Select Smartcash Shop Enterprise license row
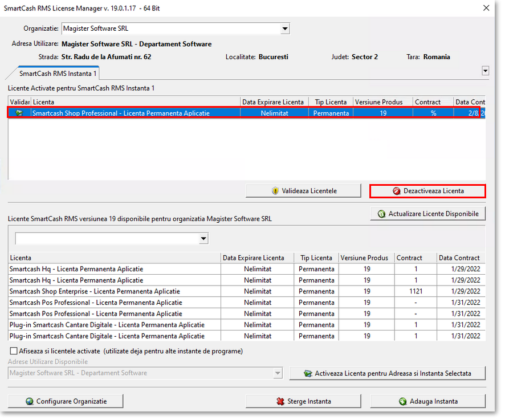The image size is (505, 420). click(246, 291)
